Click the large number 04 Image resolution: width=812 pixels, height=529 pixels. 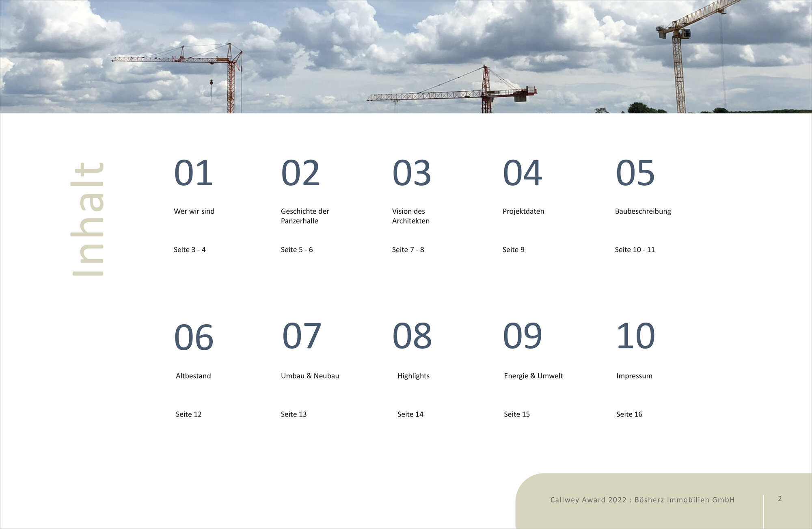(x=523, y=173)
